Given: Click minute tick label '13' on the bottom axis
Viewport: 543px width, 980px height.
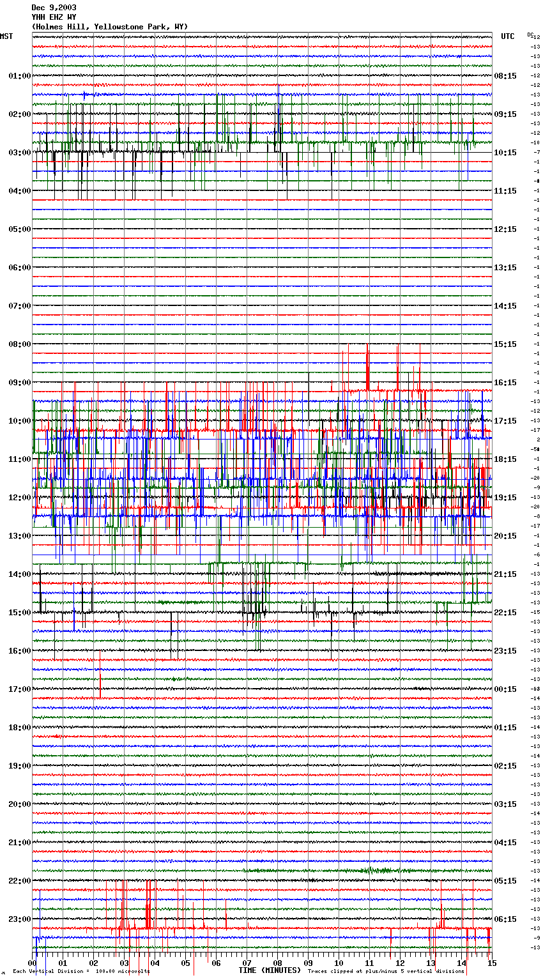Looking at the screenshot, I should coord(431,963).
